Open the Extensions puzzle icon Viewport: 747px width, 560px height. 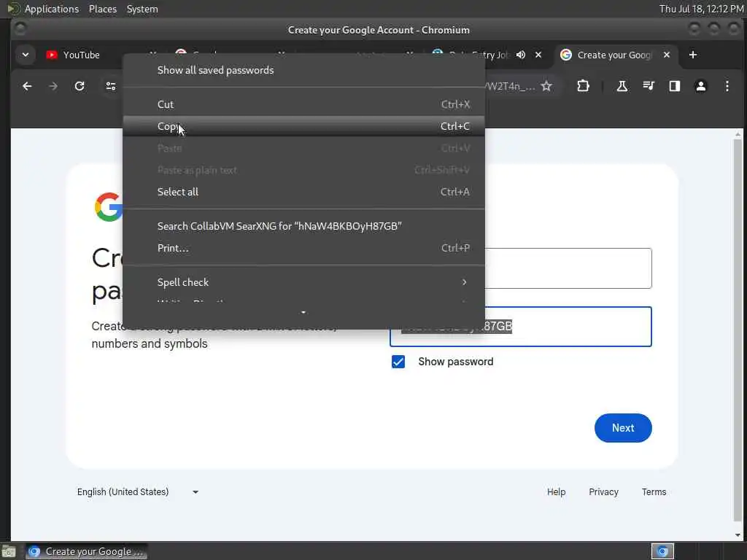(583, 86)
